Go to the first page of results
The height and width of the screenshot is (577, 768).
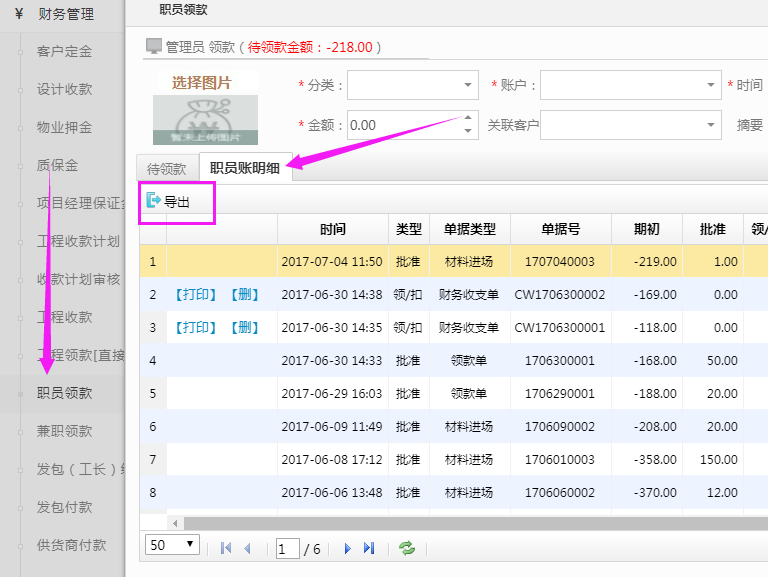point(226,548)
